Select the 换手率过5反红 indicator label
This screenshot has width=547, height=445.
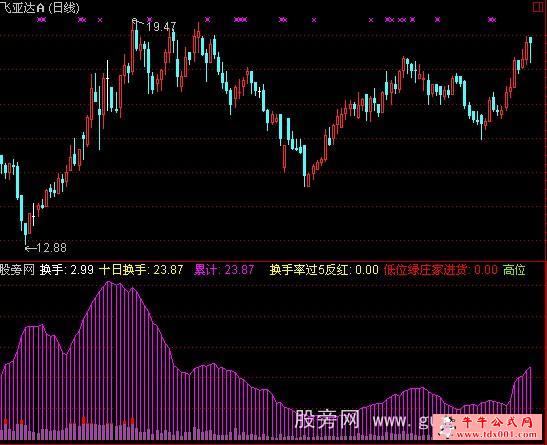[309, 270]
